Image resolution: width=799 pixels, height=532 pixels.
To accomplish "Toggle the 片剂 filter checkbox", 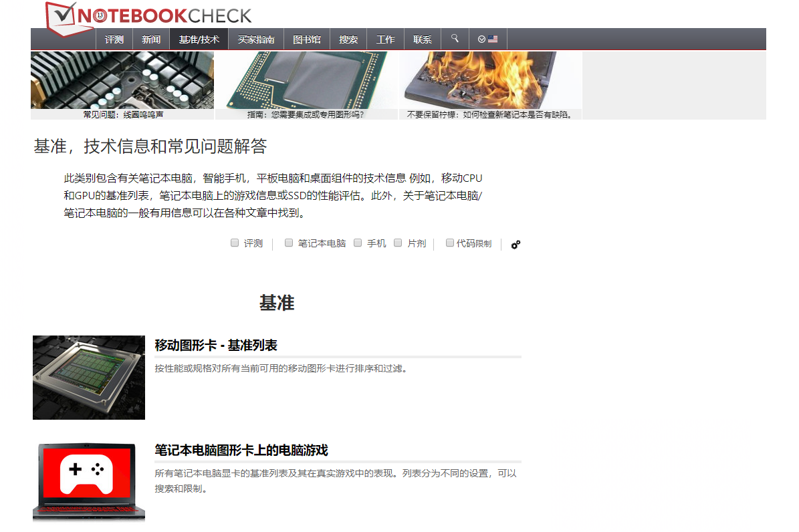I will click(x=398, y=243).
